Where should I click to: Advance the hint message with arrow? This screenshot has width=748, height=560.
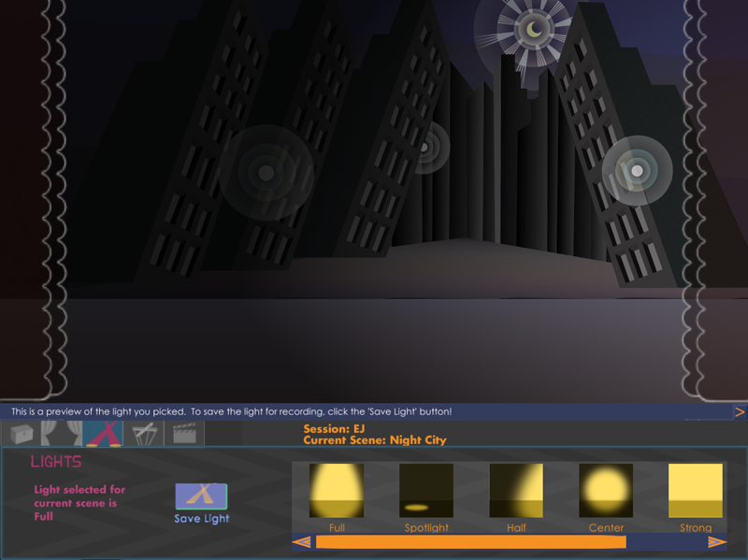coord(740,411)
